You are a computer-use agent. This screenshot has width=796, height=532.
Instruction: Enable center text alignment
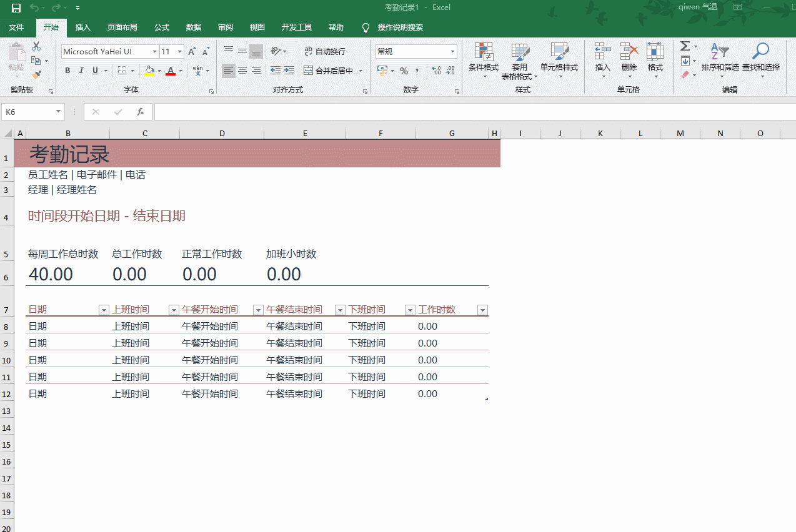tap(242, 71)
